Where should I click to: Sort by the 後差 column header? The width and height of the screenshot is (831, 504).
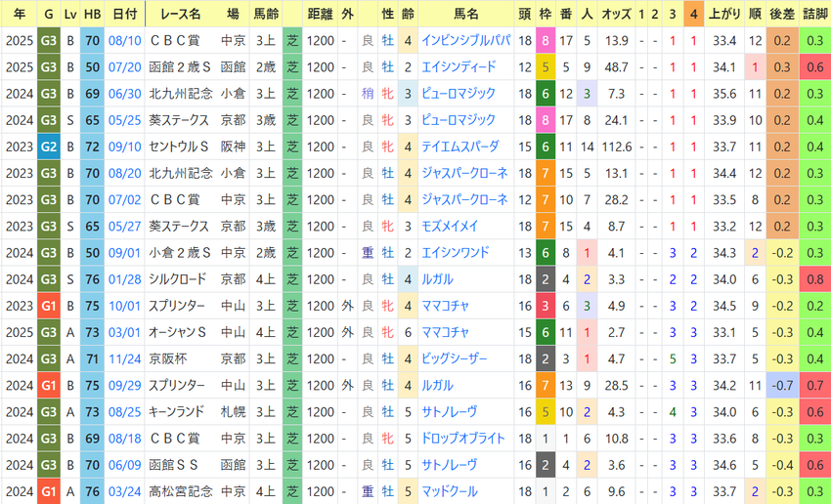pyautogui.click(x=782, y=14)
